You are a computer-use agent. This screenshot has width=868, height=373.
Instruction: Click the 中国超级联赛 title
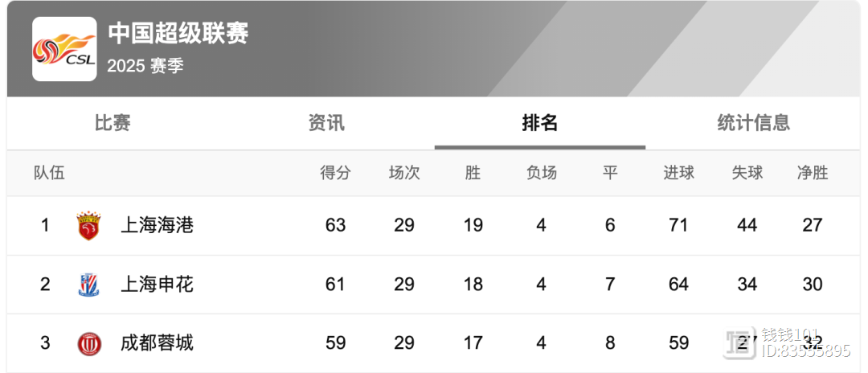coord(178,33)
